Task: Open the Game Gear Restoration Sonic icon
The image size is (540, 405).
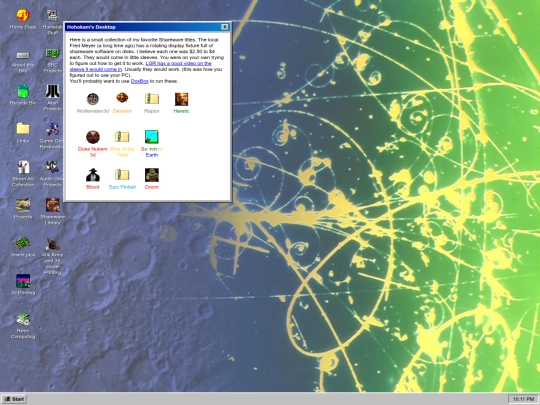Action: (x=52, y=135)
